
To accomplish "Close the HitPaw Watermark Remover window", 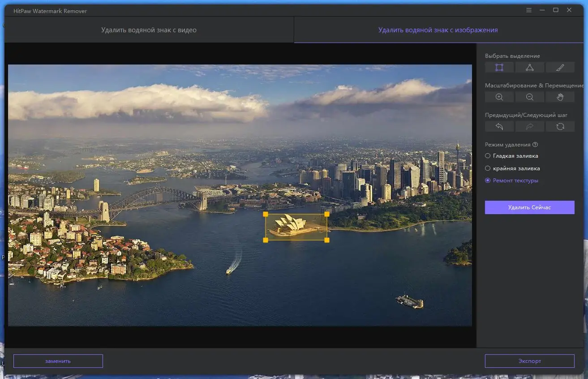I will coord(569,10).
